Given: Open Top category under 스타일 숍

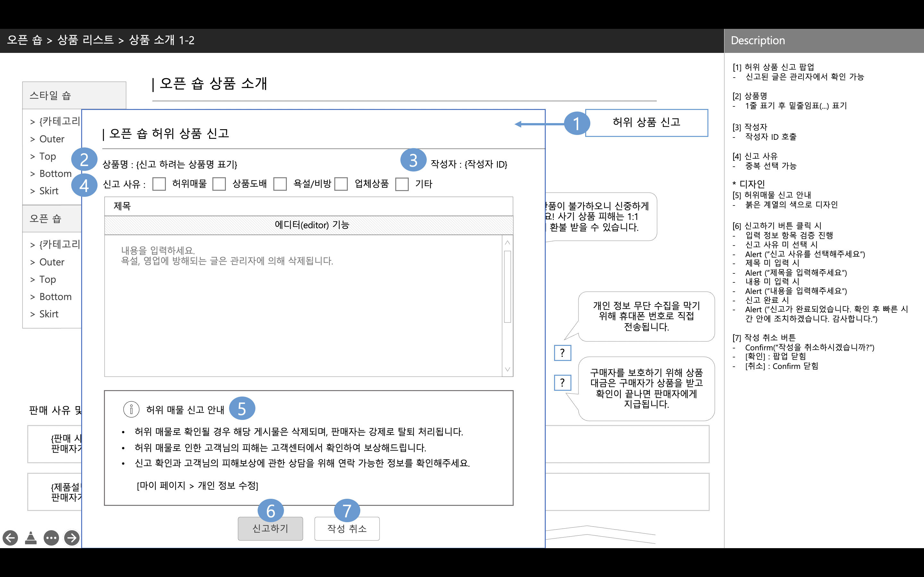Looking at the screenshot, I should (x=48, y=156).
